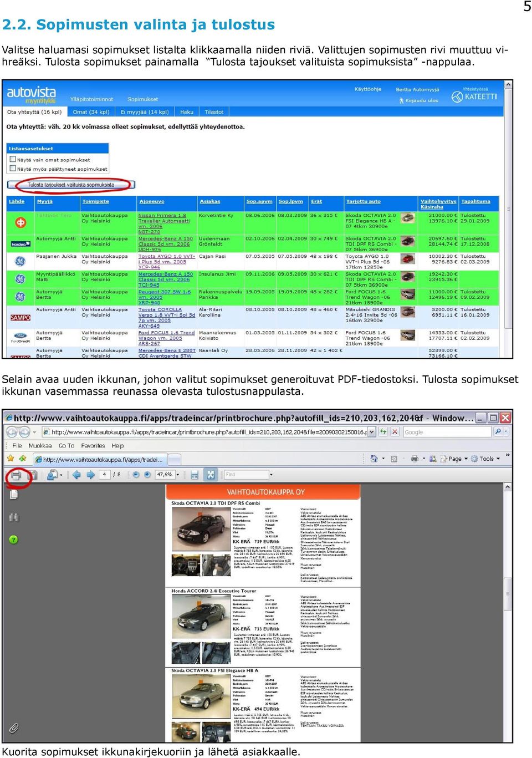Click the browser forward button

click(25, 432)
